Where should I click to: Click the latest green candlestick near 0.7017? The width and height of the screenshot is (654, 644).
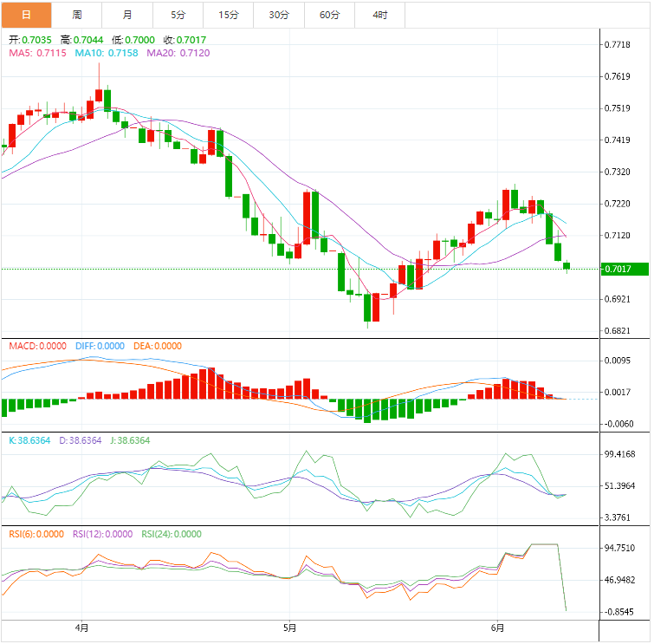[x=567, y=266]
